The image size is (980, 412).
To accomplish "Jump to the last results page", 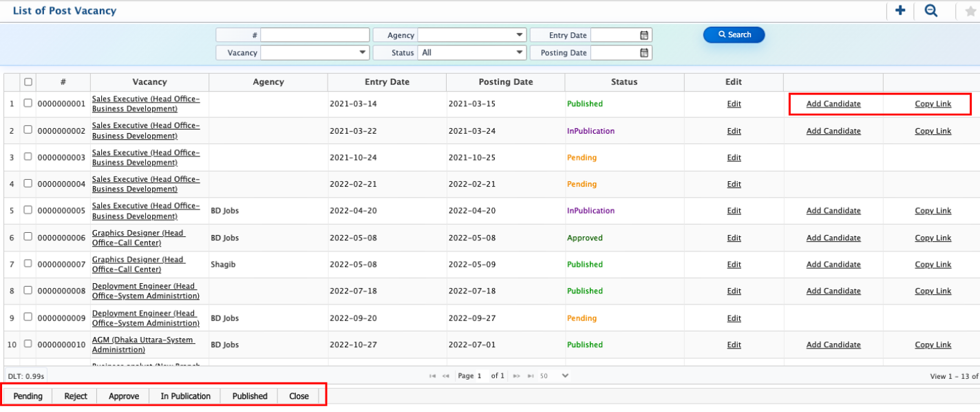I will click(x=530, y=376).
